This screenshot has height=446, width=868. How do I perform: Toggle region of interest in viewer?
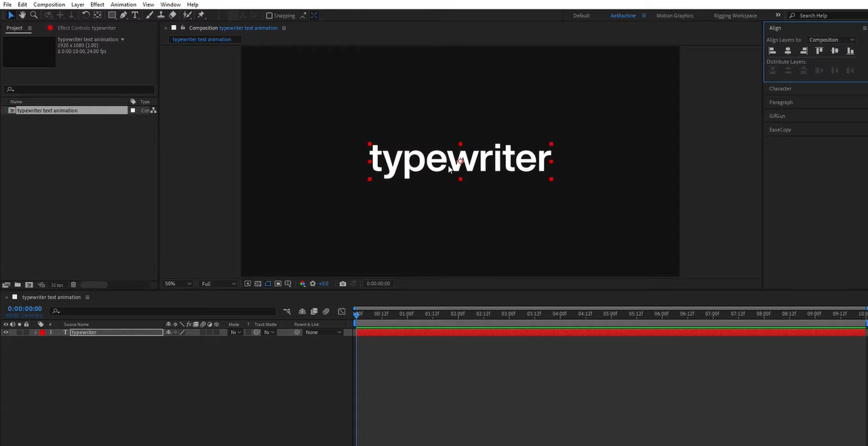(x=278, y=284)
